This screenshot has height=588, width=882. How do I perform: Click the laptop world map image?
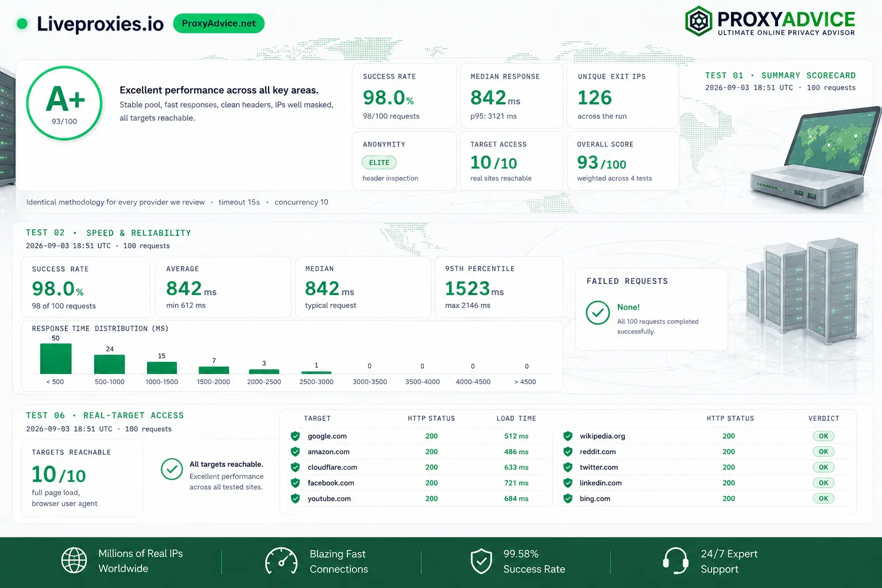[x=815, y=158]
